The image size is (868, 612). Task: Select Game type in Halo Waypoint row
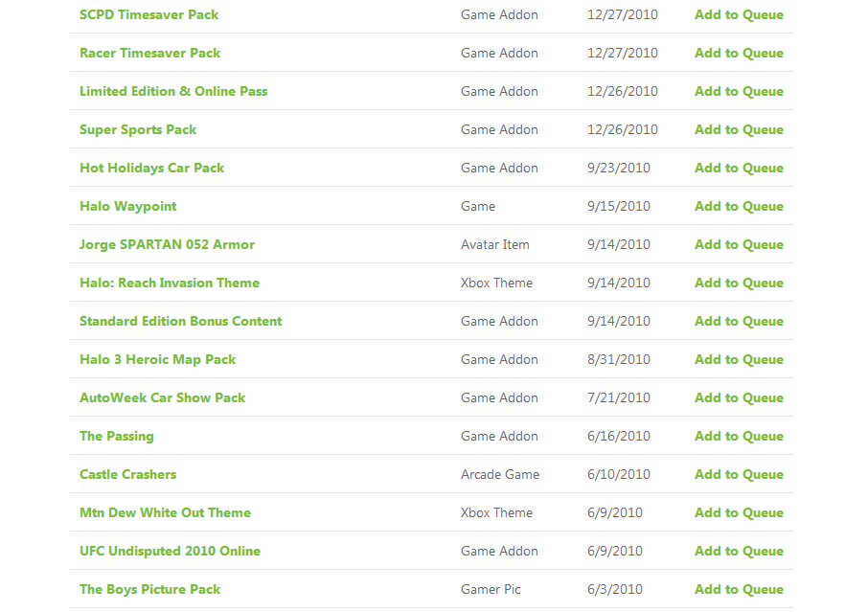pyautogui.click(x=478, y=207)
